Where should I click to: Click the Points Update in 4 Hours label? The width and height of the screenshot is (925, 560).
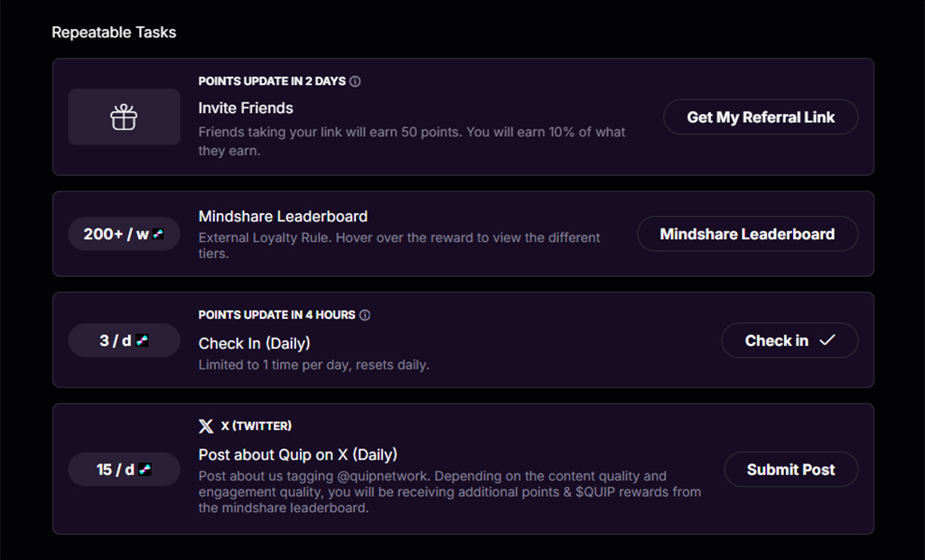[x=276, y=315]
